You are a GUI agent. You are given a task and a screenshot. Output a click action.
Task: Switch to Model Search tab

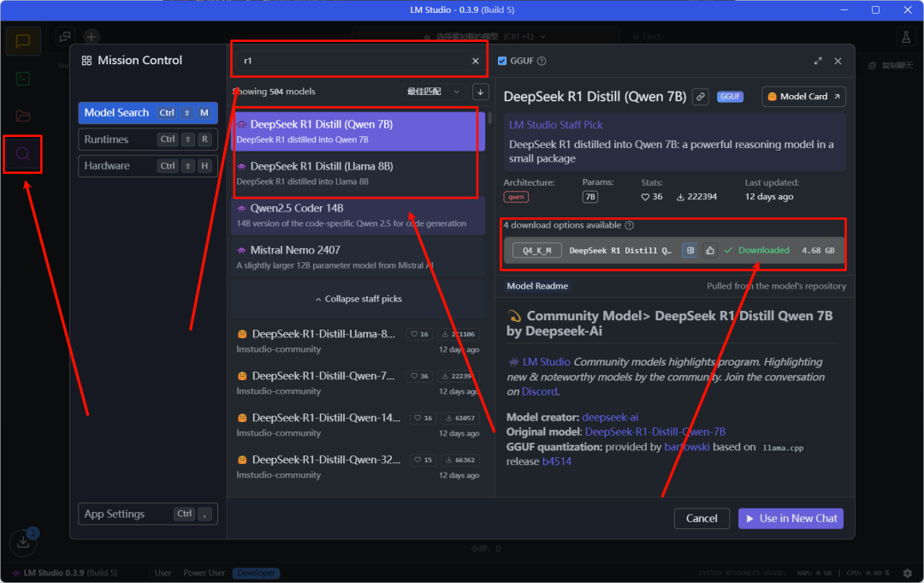click(148, 113)
